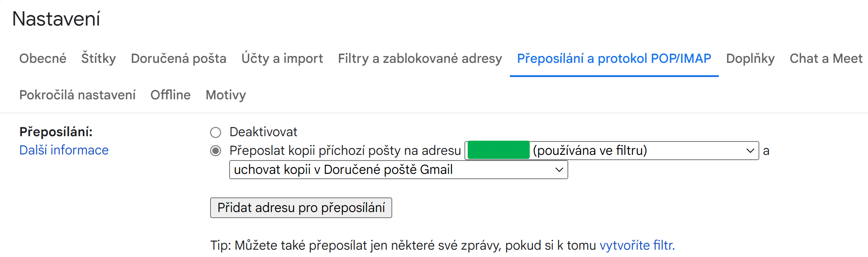Go to the Offline tab

tap(170, 95)
